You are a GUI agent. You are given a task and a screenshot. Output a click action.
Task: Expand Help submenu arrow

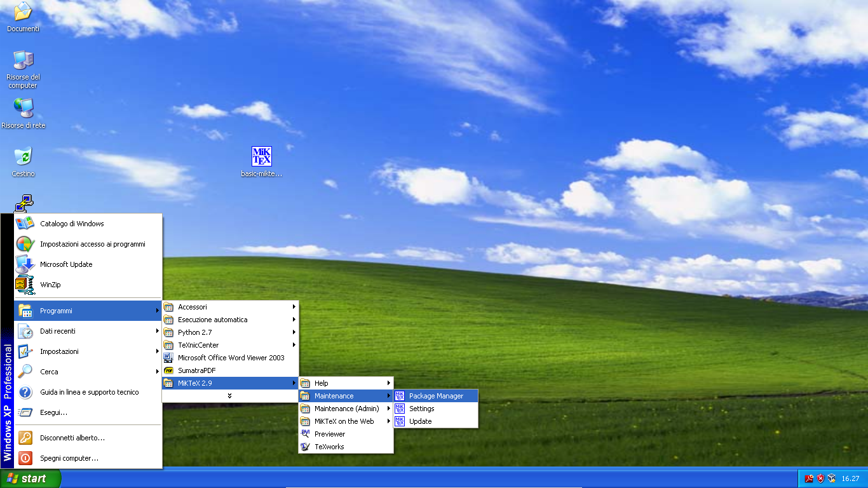click(x=389, y=383)
